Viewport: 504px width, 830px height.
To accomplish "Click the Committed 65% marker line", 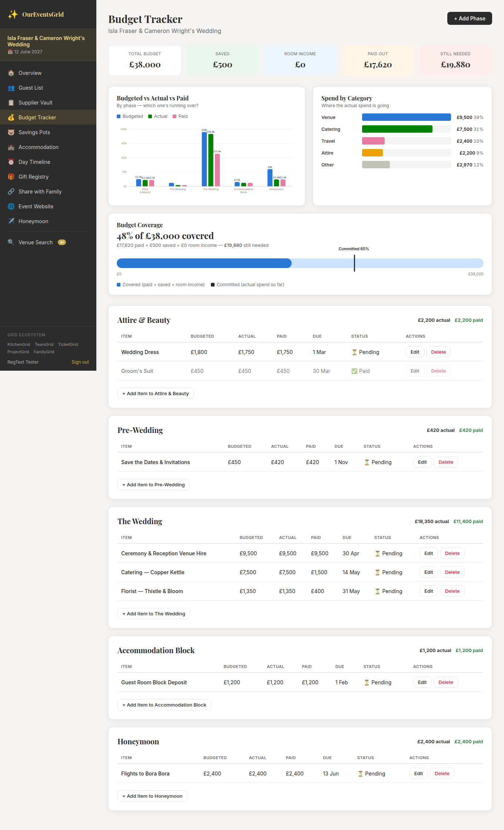I will point(354,263).
